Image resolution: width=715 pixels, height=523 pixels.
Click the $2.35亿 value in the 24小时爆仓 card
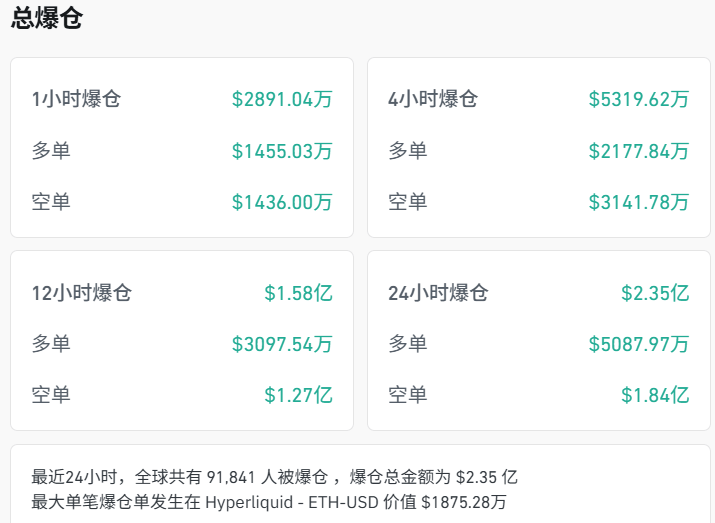(655, 293)
